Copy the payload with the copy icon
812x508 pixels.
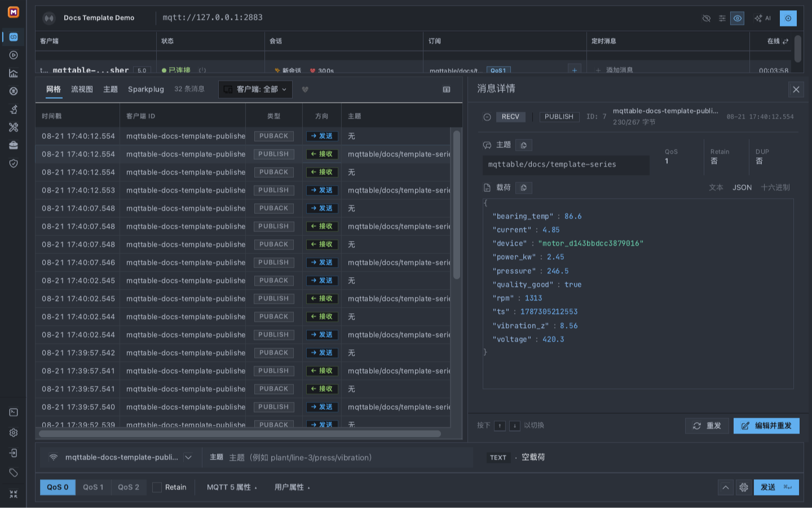pos(524,188)
